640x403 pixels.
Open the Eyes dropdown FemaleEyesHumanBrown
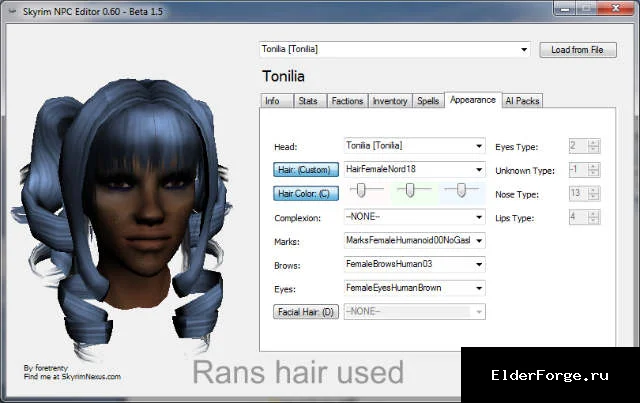click(x=479, y=288)
